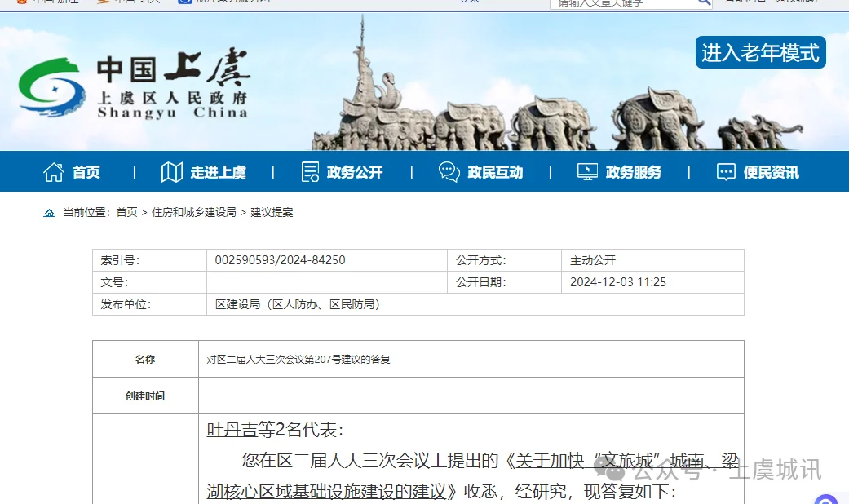
Task: Select the title 对区二届人大三次会议第207号建议的答复
Action: click(298, 360)
